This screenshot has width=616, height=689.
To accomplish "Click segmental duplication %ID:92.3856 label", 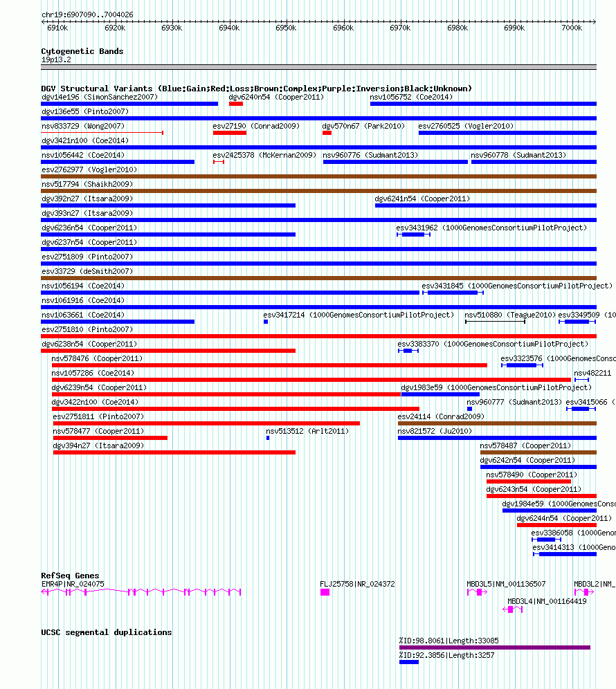I will click(x=446, y=654).
